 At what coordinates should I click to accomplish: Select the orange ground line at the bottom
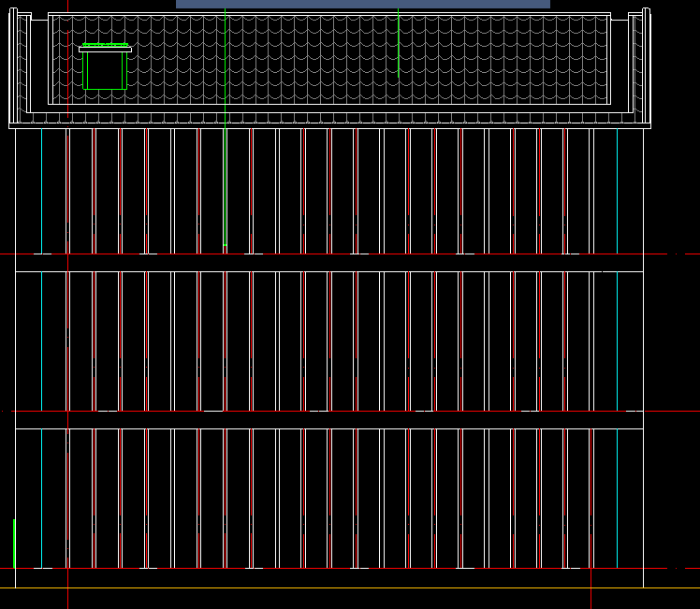click(350, 588)
